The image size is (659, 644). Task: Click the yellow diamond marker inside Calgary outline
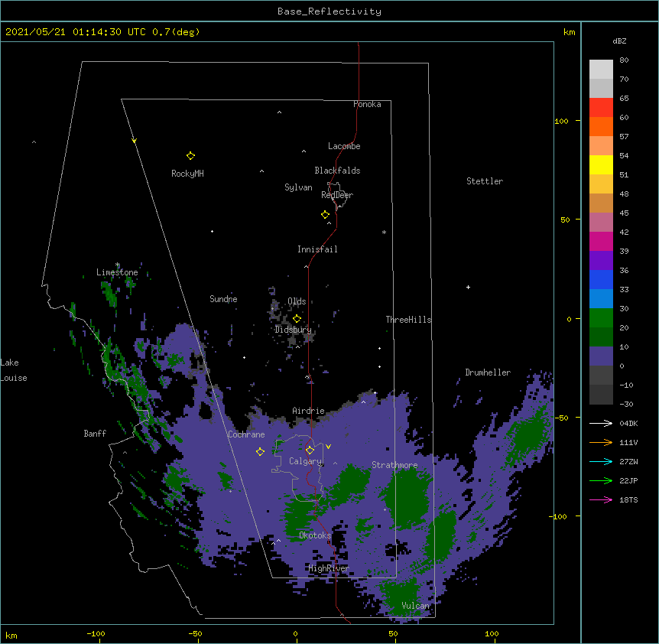tap(310, 450)
